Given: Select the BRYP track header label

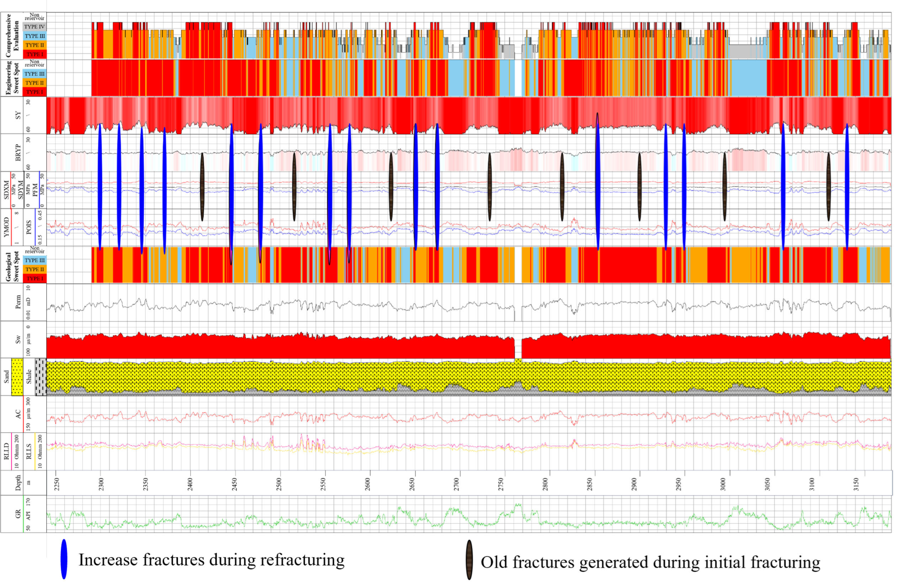Looking at the screenshot, I should pyautogui.click(x=18, y=152).
